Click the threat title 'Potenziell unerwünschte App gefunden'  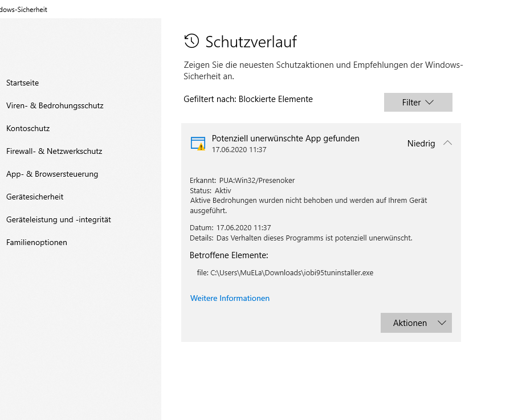286,138
